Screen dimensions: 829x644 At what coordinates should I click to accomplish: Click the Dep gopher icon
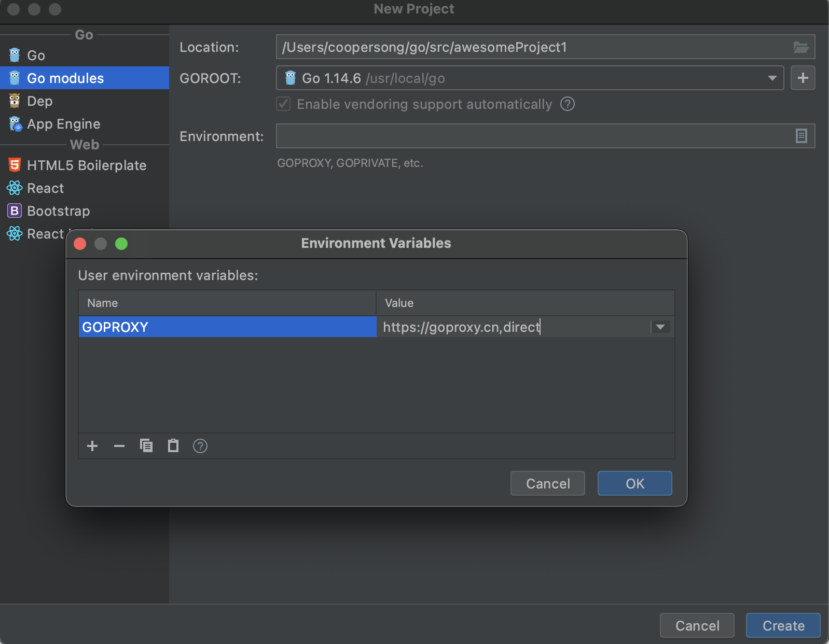coord(15,101)
